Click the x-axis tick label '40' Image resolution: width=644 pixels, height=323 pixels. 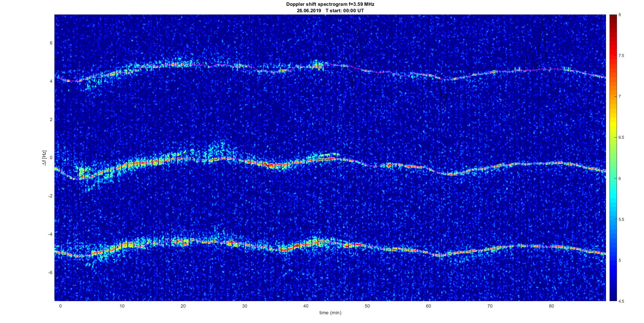click(x=306, y=306)
